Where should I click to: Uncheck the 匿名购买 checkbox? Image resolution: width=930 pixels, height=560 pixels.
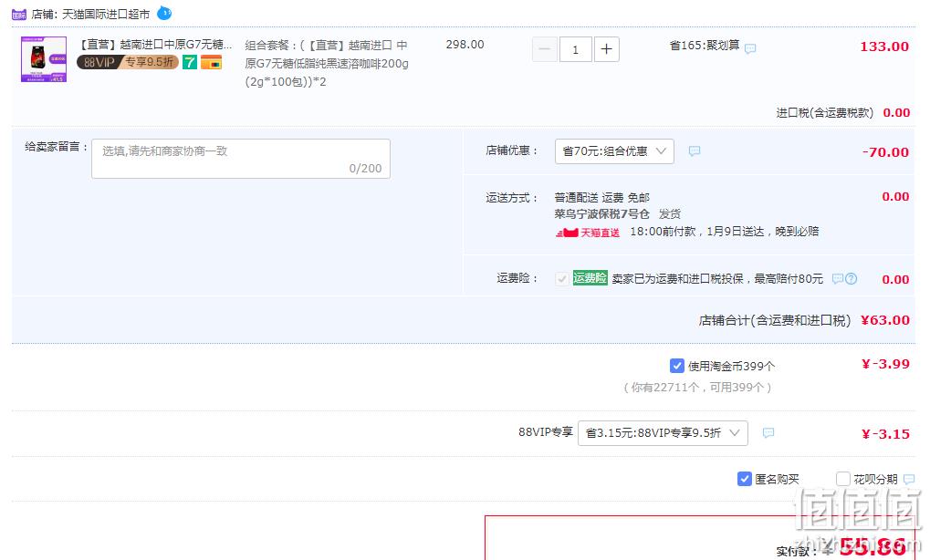[745, 479]
